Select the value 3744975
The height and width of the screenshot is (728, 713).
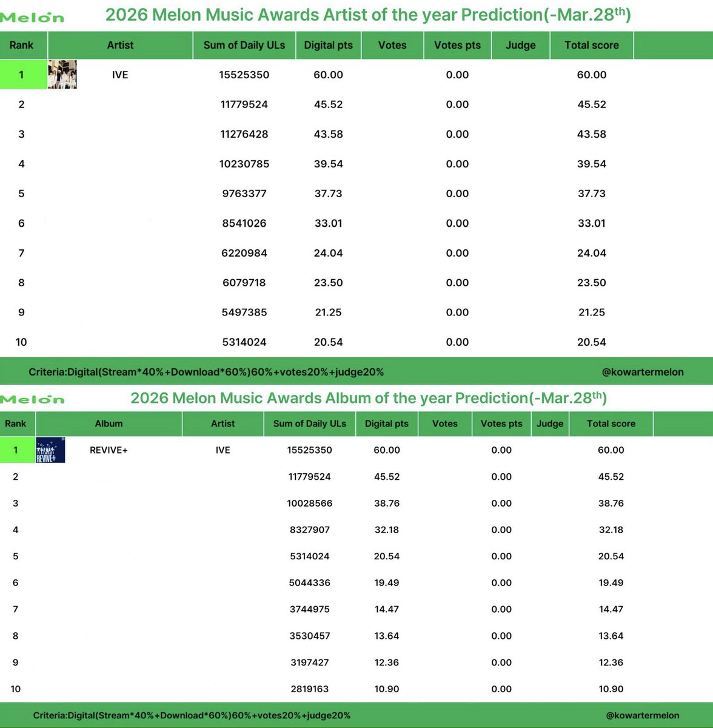coord(310,609)
